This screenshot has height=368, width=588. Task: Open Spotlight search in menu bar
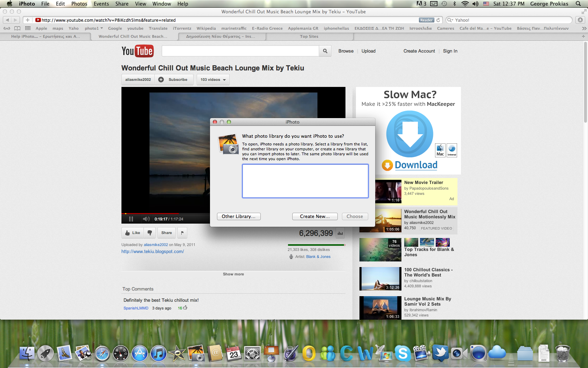coord(578,4)
